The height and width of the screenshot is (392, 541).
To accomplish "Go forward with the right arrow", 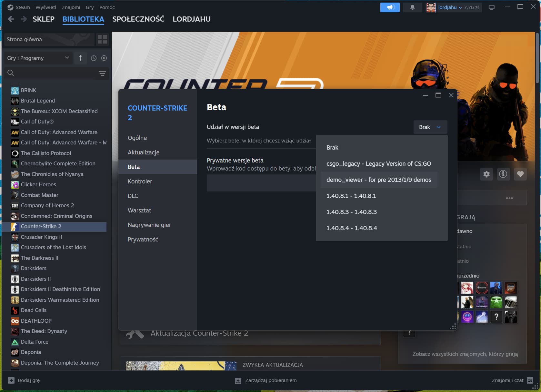I will [24, 19].
